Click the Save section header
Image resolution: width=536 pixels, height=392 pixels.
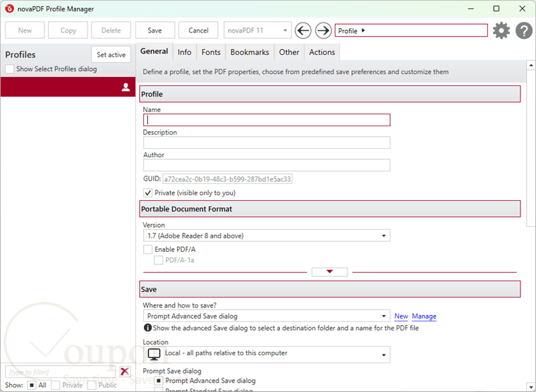330,289
